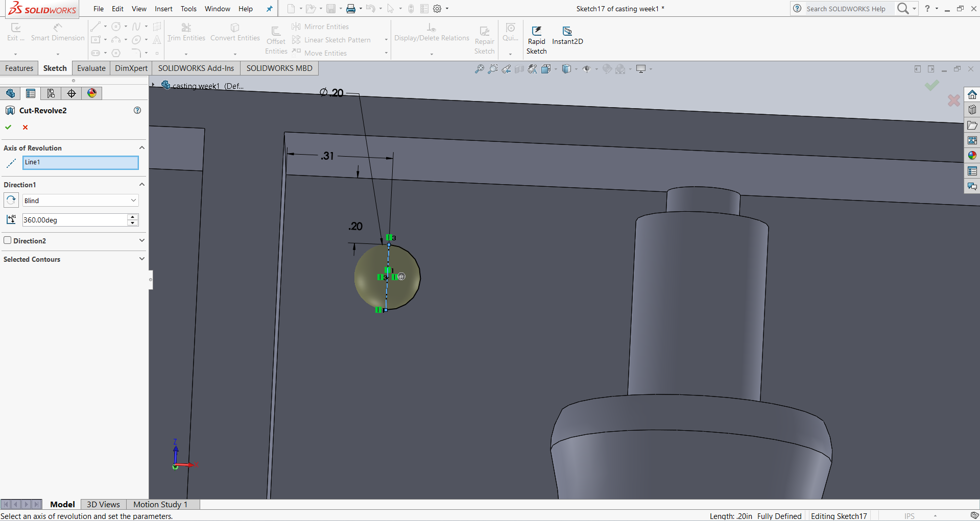Click Exit Sketch button
The height and width of the screenshot is (521, 980).
tap(15, 32)
